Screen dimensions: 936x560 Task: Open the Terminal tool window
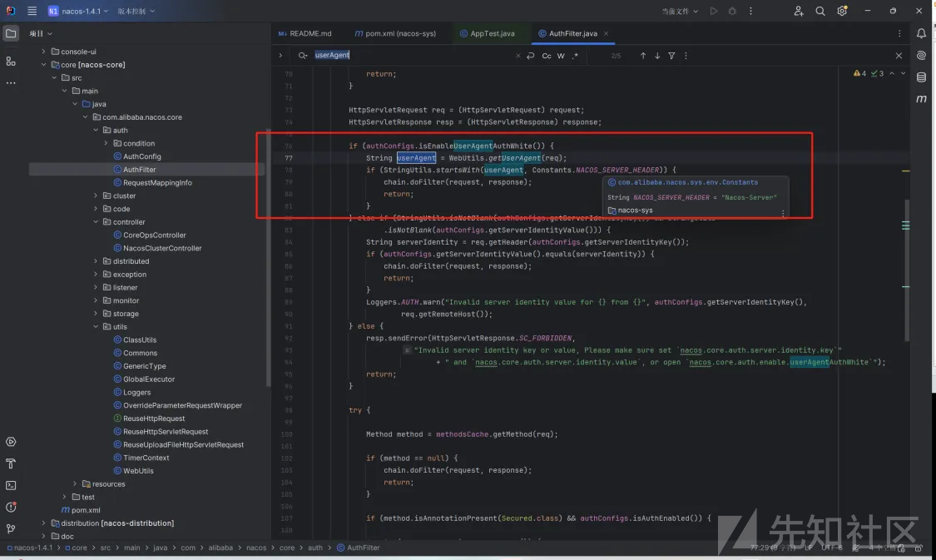[x=11, y=485]
